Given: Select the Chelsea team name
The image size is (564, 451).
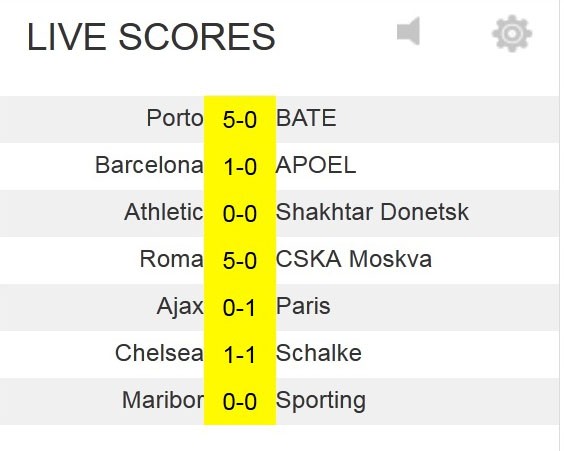Looking at the screenshot, I should point(159,353).
